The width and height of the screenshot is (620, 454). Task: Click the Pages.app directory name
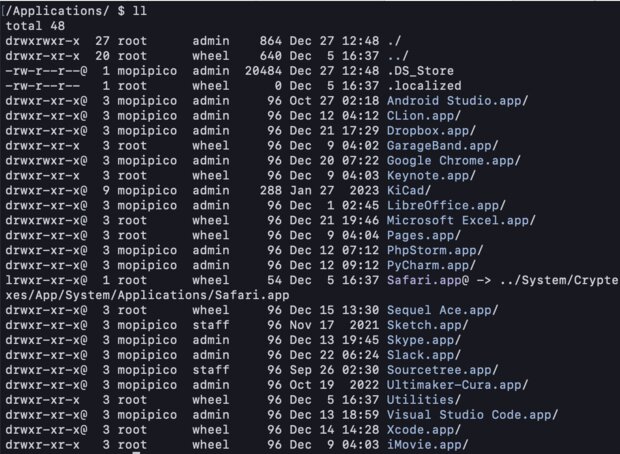pyautogui.click(x=423, y=236)
